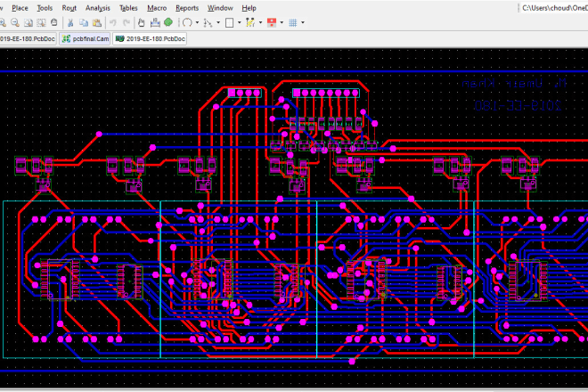Open the dimension tool dropdown arrow
The height and width of the screenshot is (392, 588).
[x=218, y=23]
